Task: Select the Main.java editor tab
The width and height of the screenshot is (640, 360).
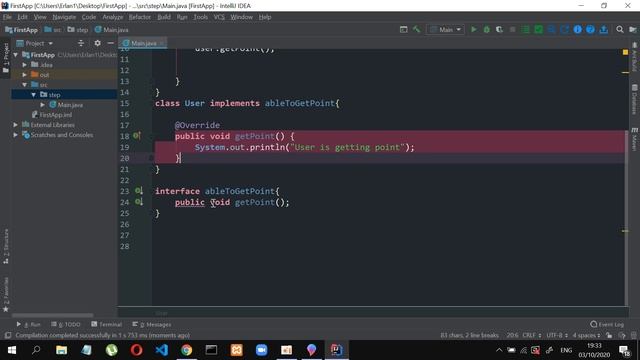Action: 143,43
